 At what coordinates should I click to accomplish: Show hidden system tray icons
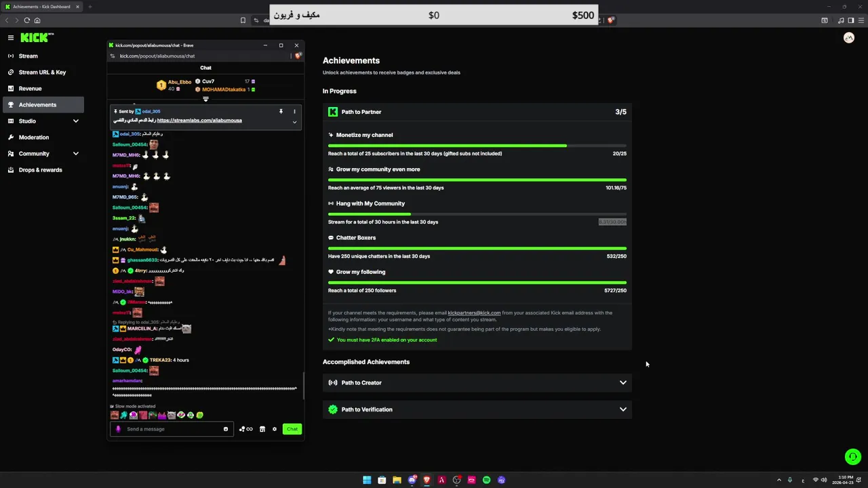[779, 480]
